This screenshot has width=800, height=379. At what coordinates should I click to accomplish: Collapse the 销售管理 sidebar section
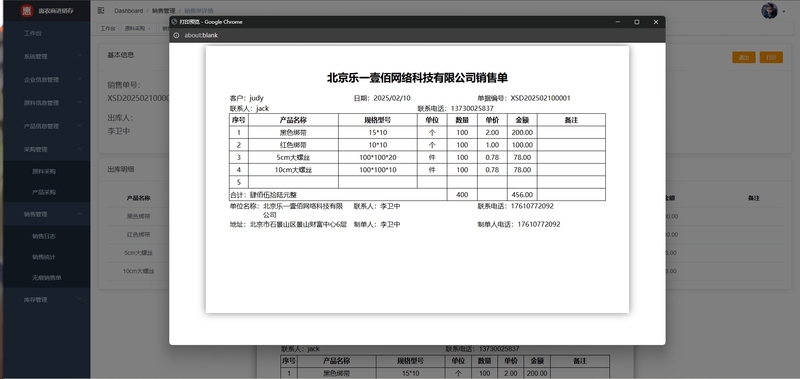pos(47,214)
